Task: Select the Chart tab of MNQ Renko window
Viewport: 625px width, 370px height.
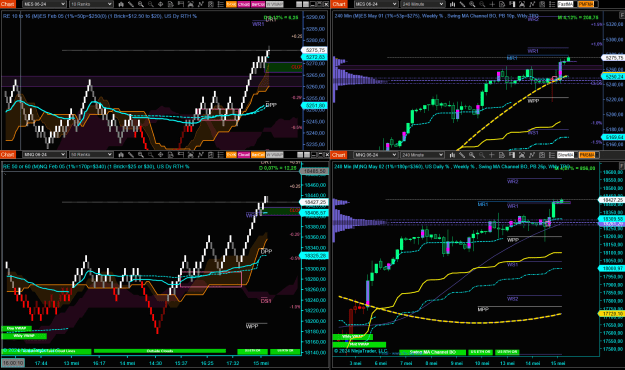Action: (8, 154)
